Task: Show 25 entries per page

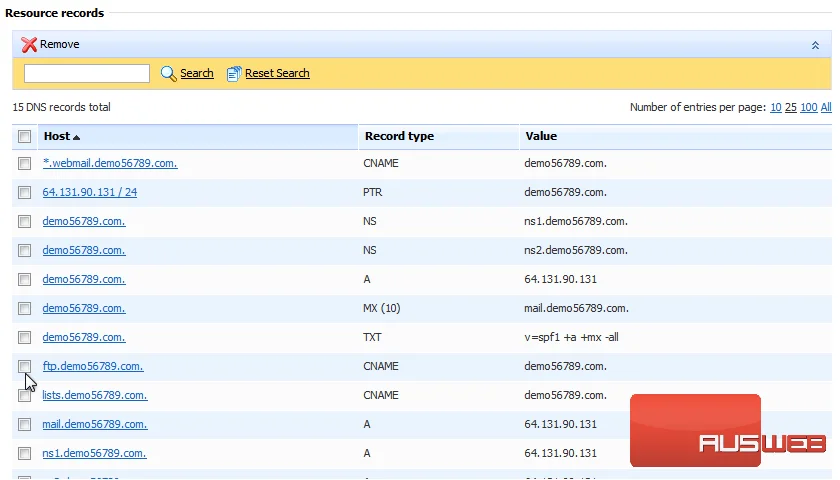Action: (791, 107)
